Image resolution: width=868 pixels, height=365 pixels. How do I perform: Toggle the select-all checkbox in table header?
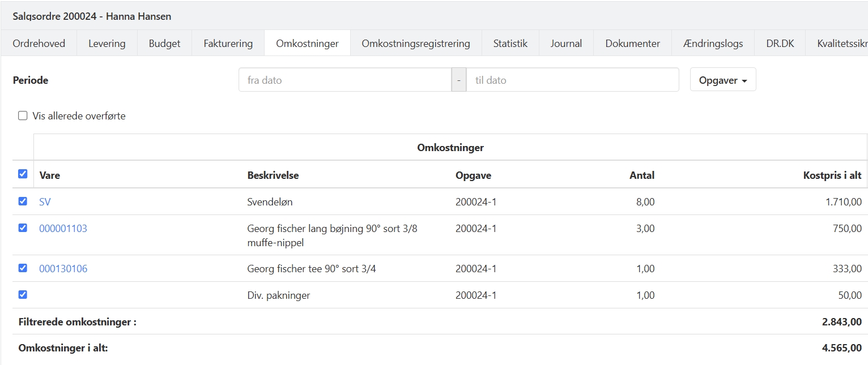pyautogui.click(x=23, y=174)
